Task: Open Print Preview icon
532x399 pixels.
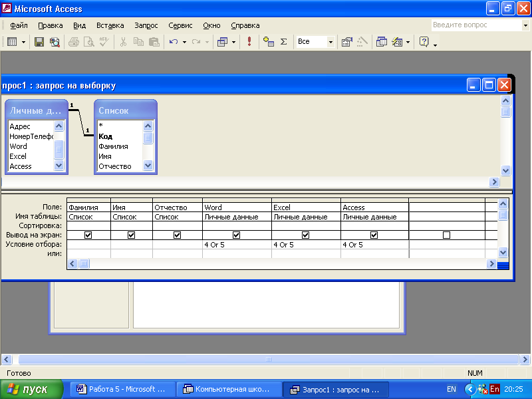Action: pos(89,42)
